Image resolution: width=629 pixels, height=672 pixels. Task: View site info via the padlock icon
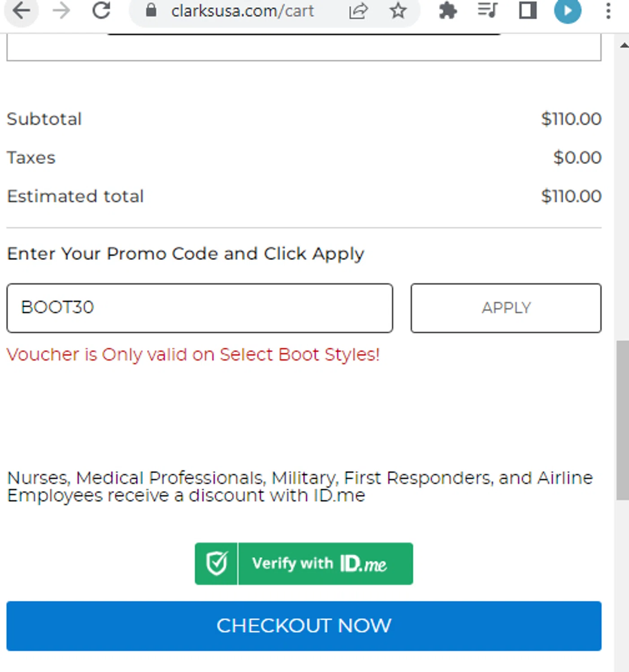click(x=152, y=10)
